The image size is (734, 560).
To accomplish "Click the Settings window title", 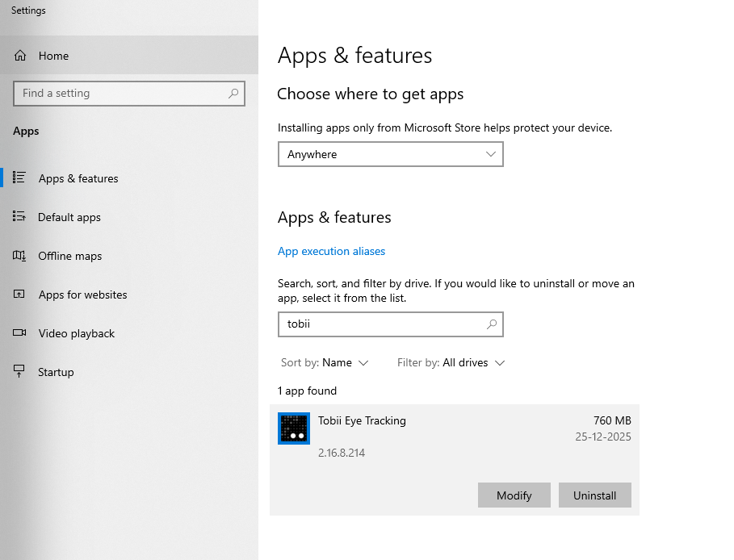I will 28,10.
